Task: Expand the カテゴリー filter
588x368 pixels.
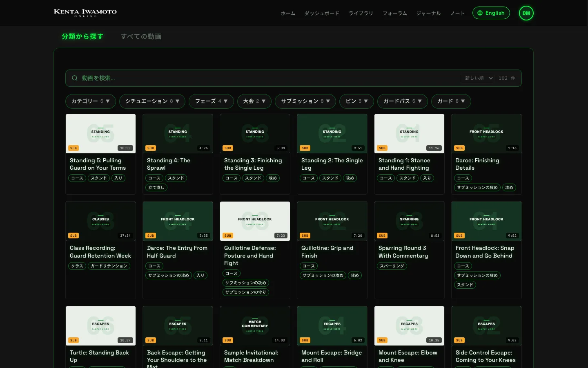Action: point(91,101)
